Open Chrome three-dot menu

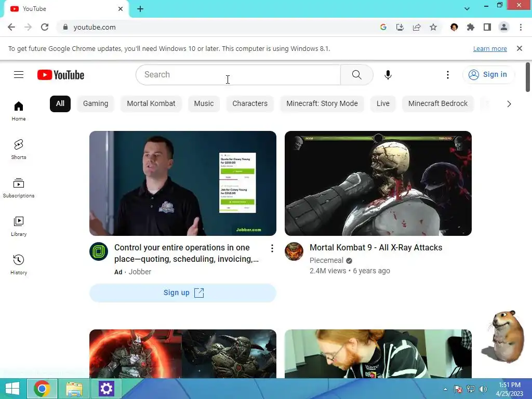coord(521,27)
